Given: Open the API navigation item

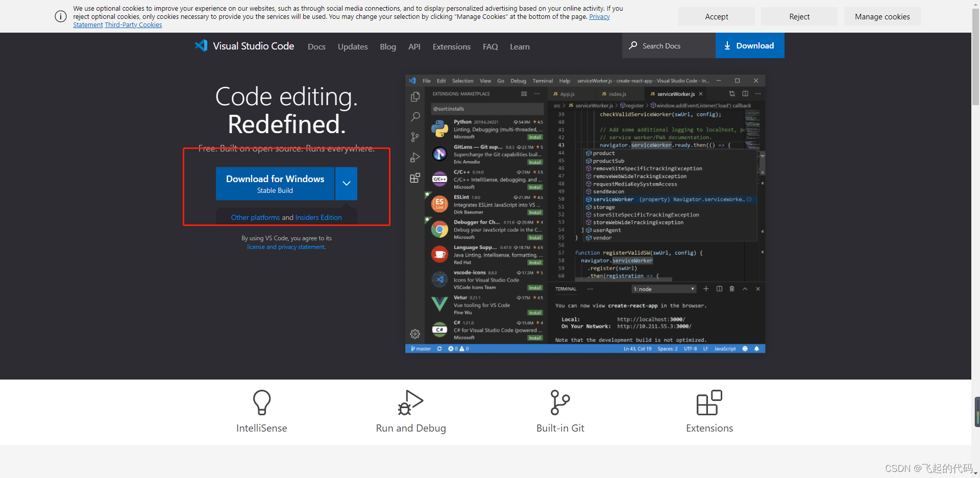Looking at the screenshot, I should [414, 46].
